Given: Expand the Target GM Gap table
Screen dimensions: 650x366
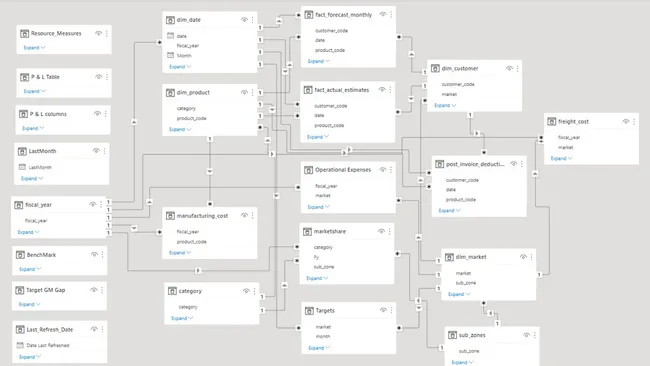Looking at the screenshot, I should 29,305.
